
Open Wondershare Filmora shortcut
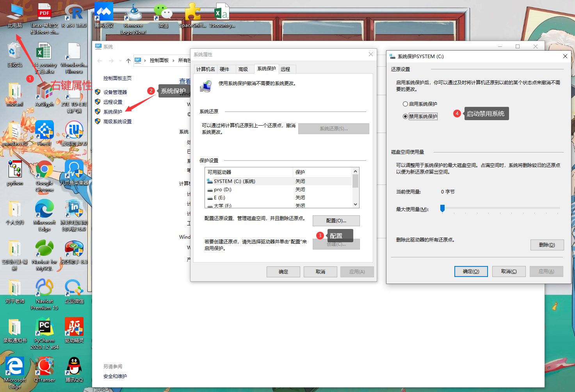[x=74, y=57]
